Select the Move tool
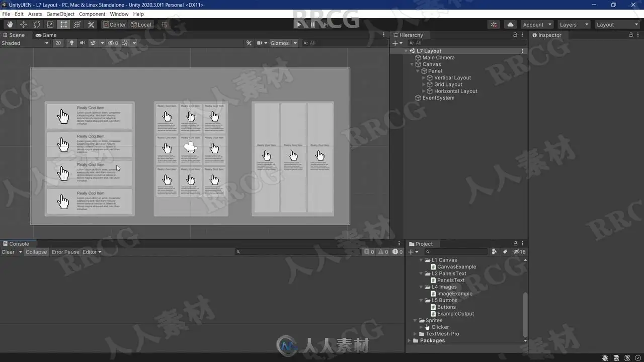The image size is (644, 362). [x=24, y=25]
